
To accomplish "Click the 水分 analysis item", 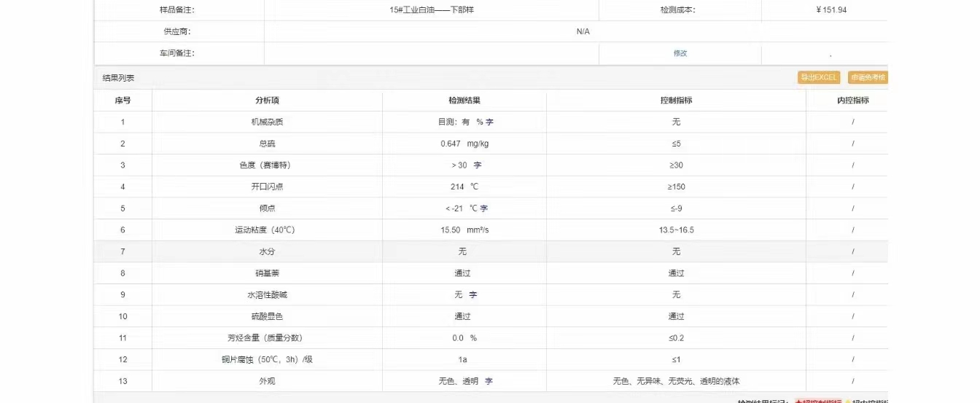I will (x=267, y=251).
